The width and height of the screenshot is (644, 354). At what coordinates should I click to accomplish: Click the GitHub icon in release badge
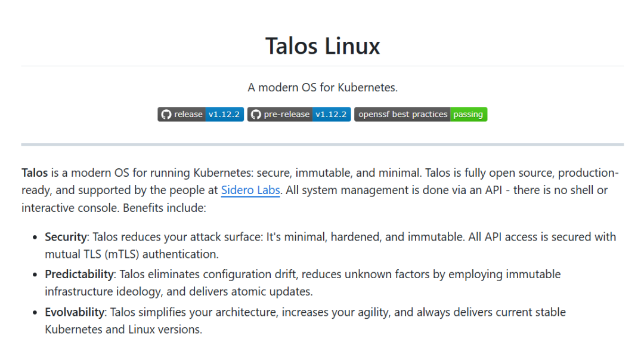point(166,114)
